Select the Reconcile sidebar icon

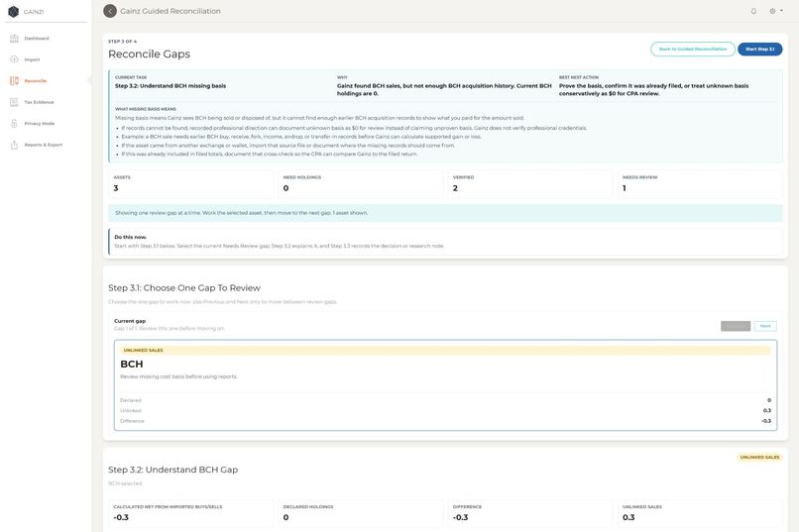pos(14,81)
